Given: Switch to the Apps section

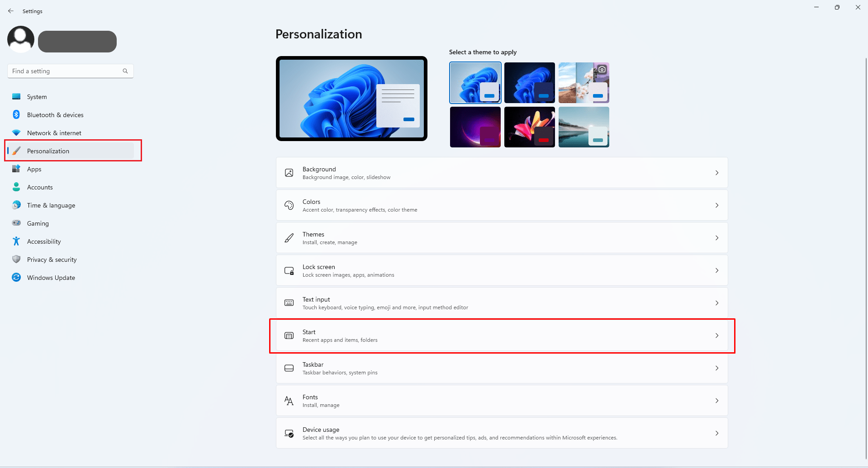Looking at the screenshot, I should click(35, 169).
